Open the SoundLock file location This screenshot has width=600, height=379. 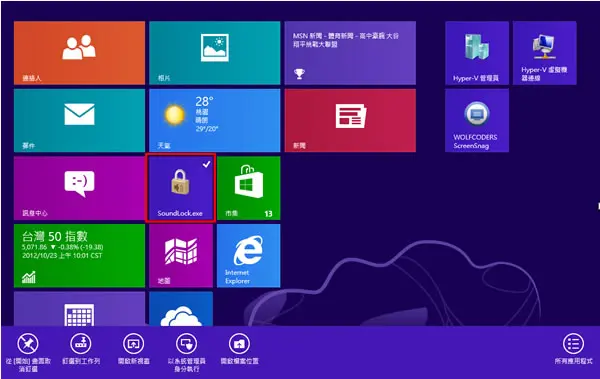click(240, 349)
